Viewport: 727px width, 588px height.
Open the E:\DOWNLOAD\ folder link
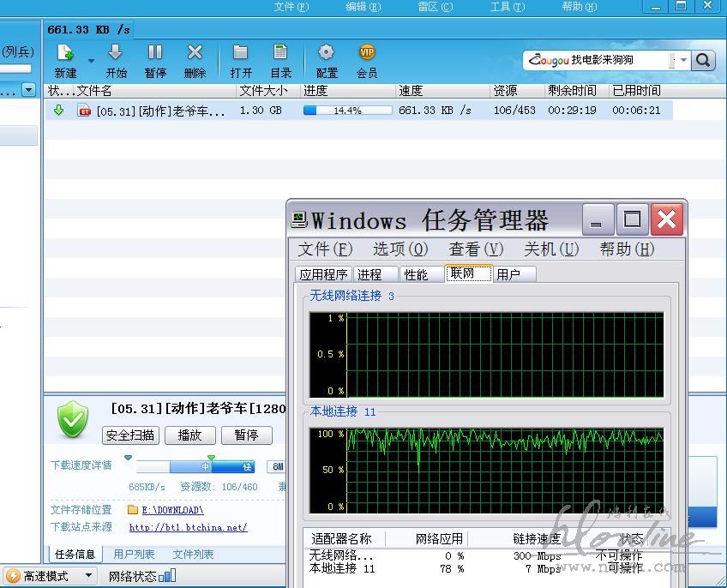coord(171,510)
